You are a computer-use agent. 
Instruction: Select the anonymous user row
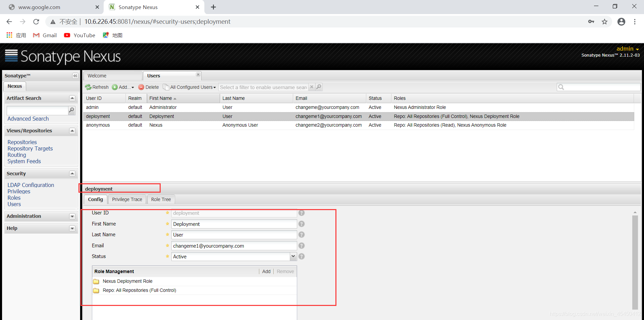pos(359,125)
